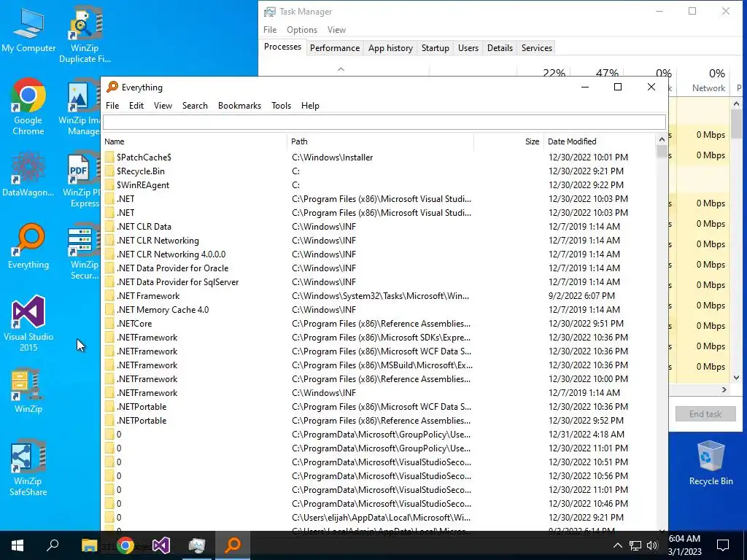Select the $PatchCache$ folder row
The height and width of the screenshot is (560, 747).
click(x=379, y=157)
